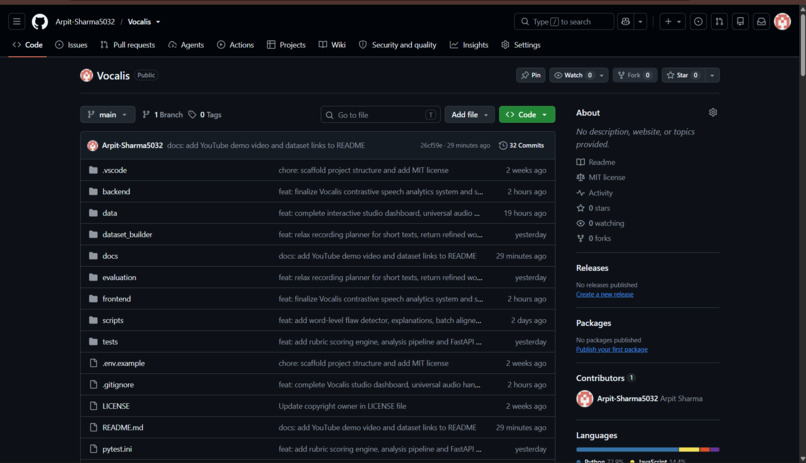Open the 1 Branch link
Image resolution: width=806 pixels, height=463 pixels.
[x=162, y=115]
